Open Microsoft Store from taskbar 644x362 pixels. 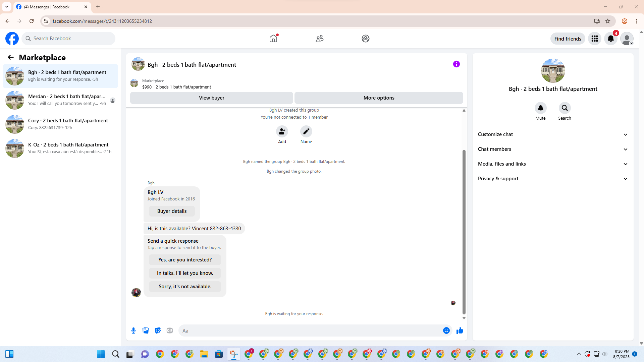click(x=219, y=354)
